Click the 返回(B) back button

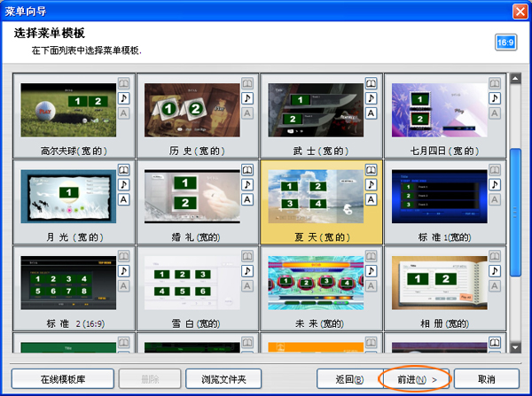pyautogui.click(x=350, y=379)
